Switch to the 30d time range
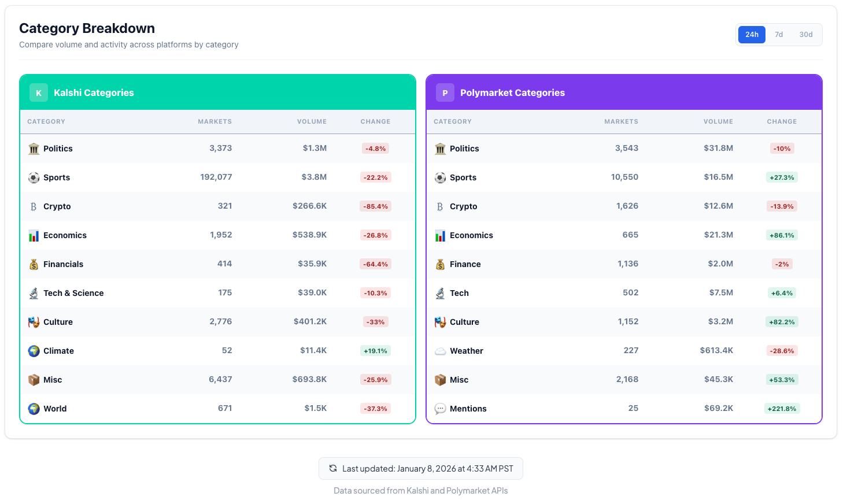The height and width of the screenshot is (504, 847). tap(806, 35)
